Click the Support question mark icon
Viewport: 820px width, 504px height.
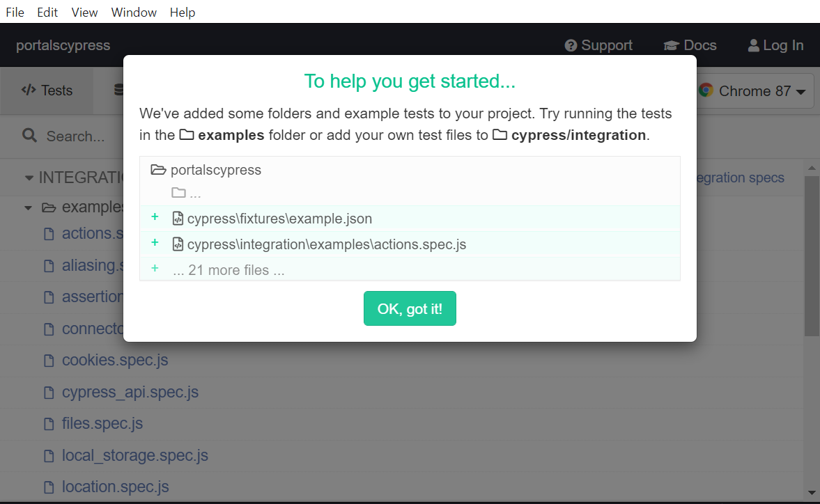(571, 46)
